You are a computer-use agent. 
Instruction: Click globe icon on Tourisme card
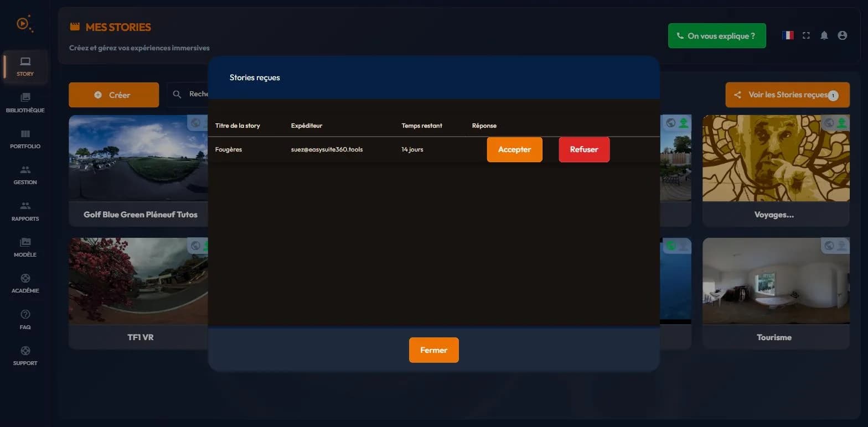[829, 246]
